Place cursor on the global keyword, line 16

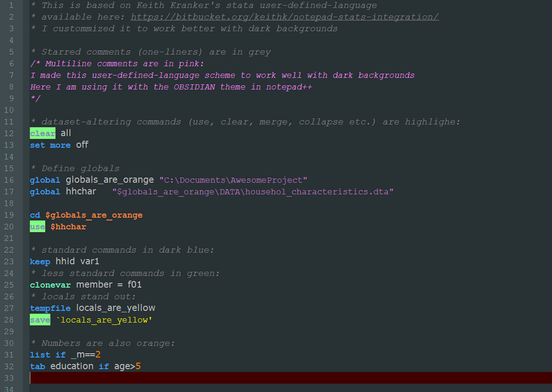(45, 180)
